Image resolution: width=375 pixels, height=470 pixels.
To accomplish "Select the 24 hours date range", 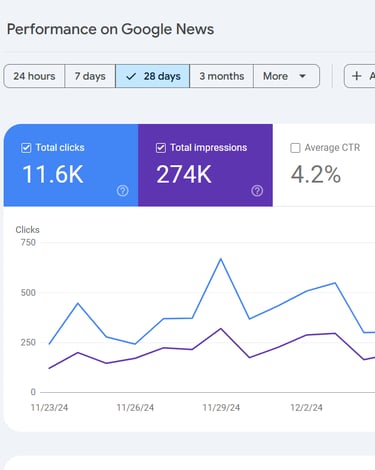I will [x=34, y=76].
